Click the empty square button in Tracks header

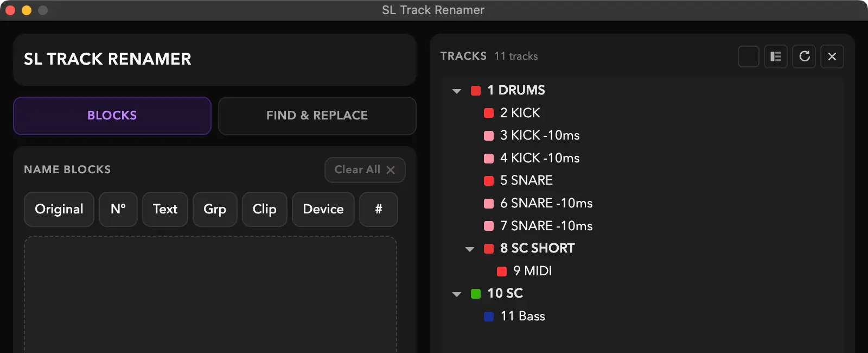749,56
